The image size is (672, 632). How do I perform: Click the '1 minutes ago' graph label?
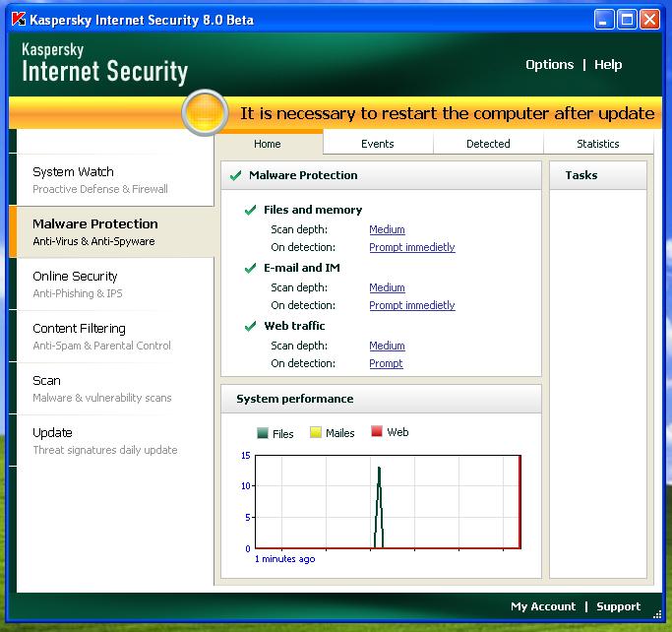(284, 559)
